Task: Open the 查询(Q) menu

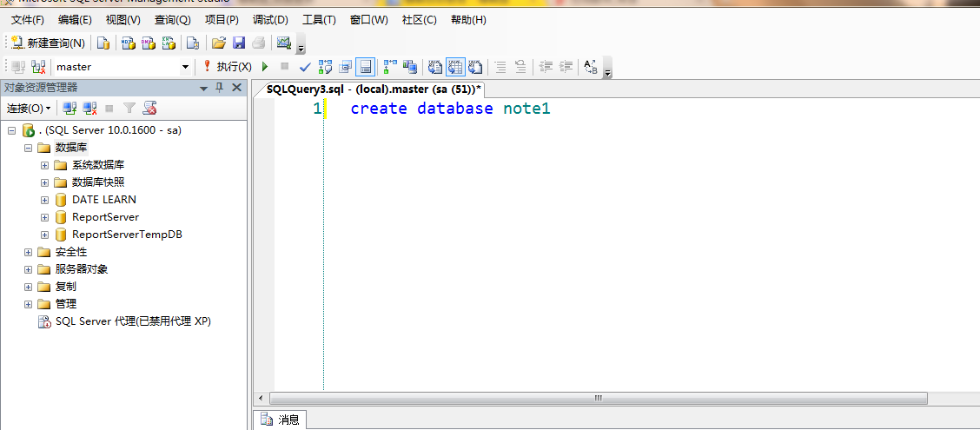Action: 173,20
